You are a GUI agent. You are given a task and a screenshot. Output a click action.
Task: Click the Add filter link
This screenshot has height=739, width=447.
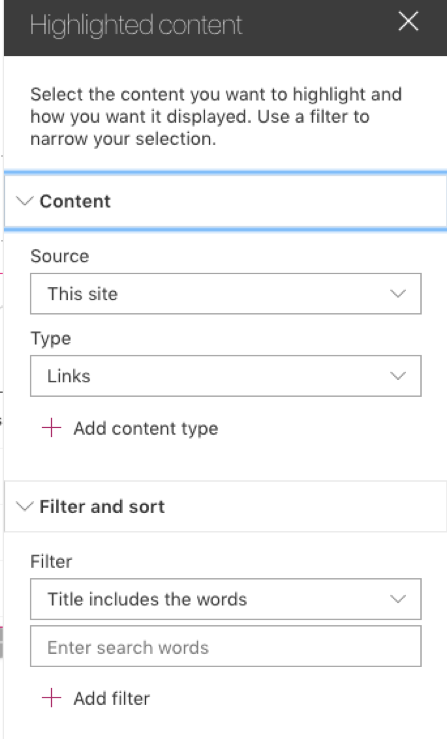[112, 698]
